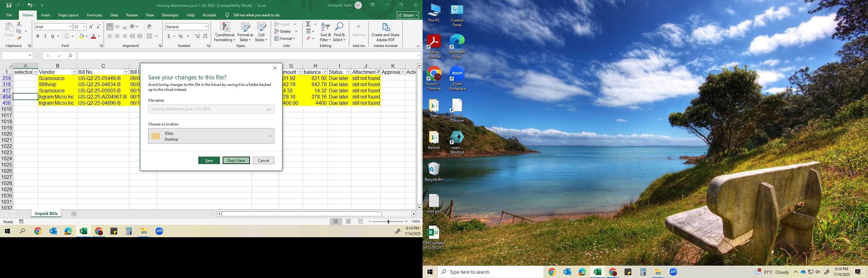Open Conditional Formatting dropdown
The height and width of the screenshot is (278, 868).
point(225,32)
